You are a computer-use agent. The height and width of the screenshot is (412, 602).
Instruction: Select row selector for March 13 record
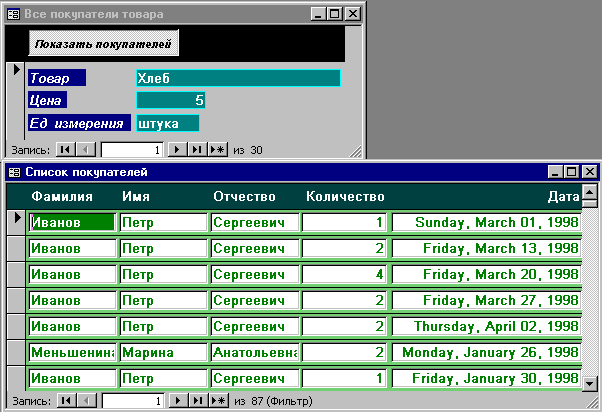click(x=16, y=248)
